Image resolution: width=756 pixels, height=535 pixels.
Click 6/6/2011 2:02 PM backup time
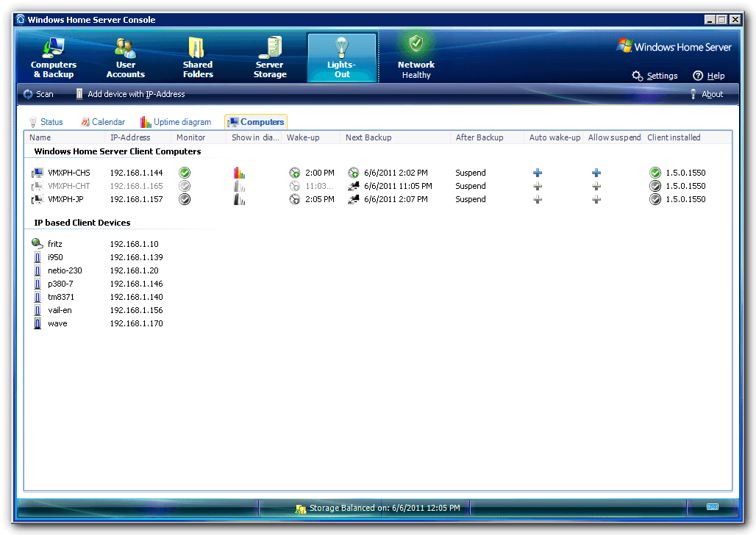[x=396, y=173]
